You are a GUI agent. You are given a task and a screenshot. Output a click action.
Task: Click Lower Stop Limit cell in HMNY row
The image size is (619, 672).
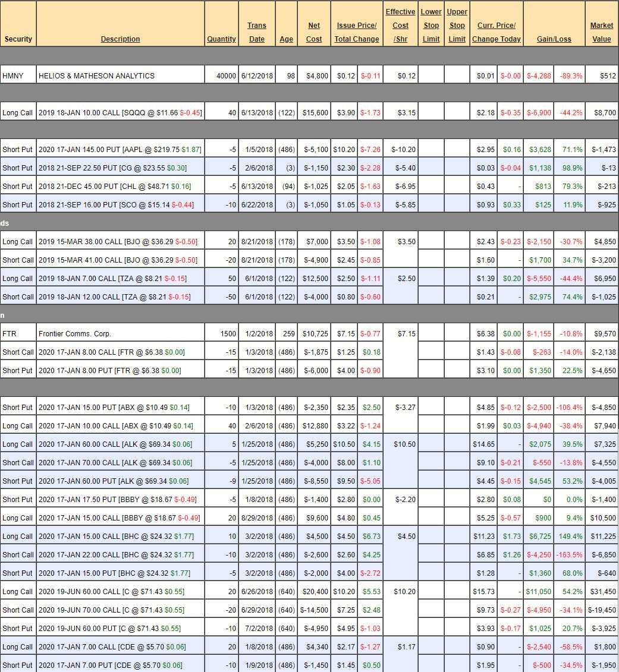click(x=431, y=75)
